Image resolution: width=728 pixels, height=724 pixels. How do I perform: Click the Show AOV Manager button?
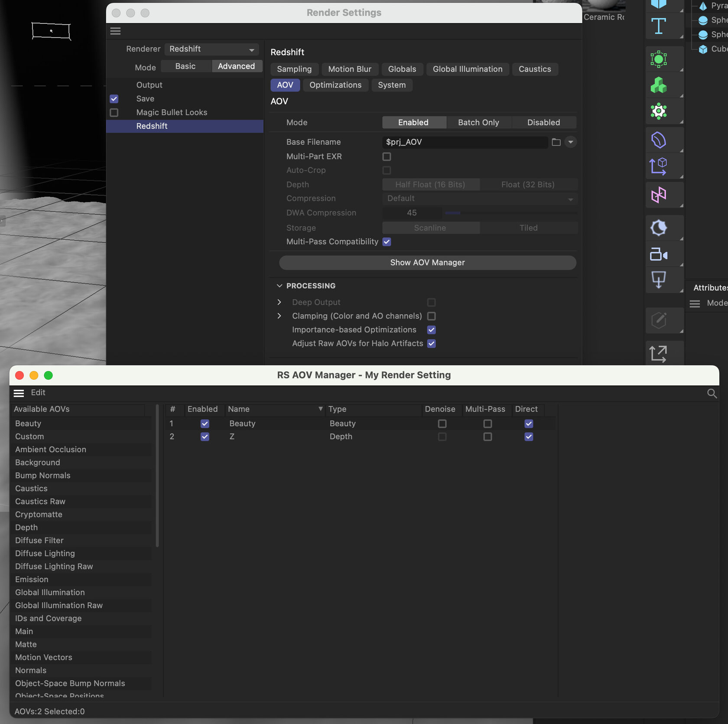pos(427,262)
